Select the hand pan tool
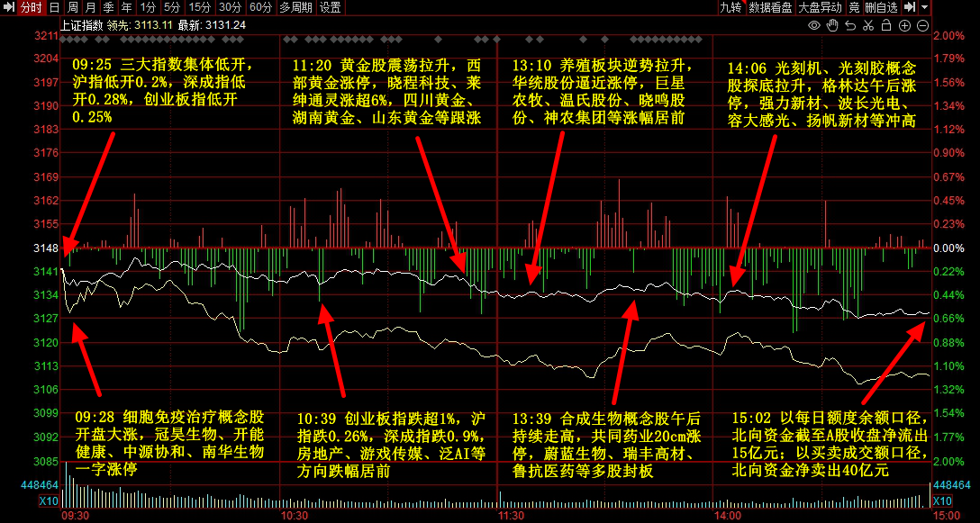The width and height of the screenshot is (980, 523). pyautogui.click(x=832, y=25)
